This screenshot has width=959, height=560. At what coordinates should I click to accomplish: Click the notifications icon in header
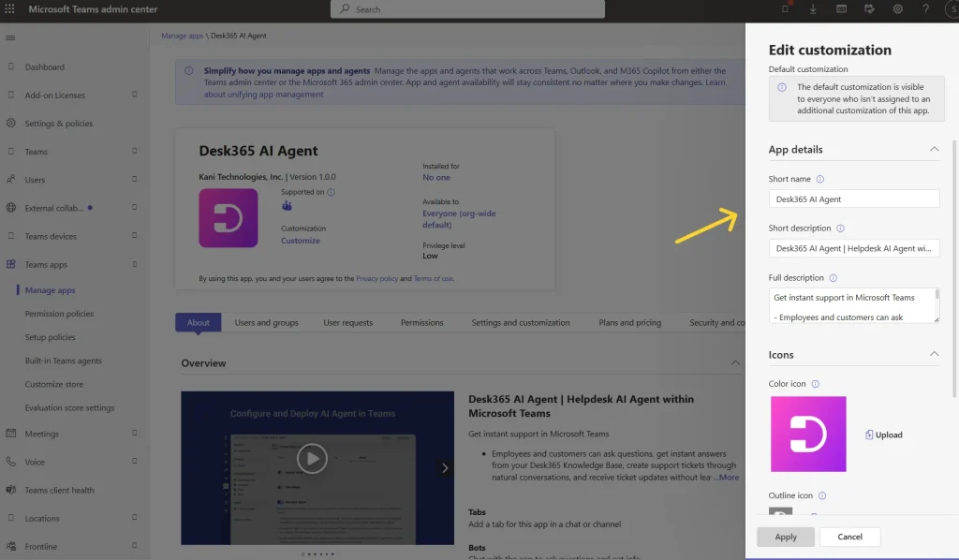786,9
